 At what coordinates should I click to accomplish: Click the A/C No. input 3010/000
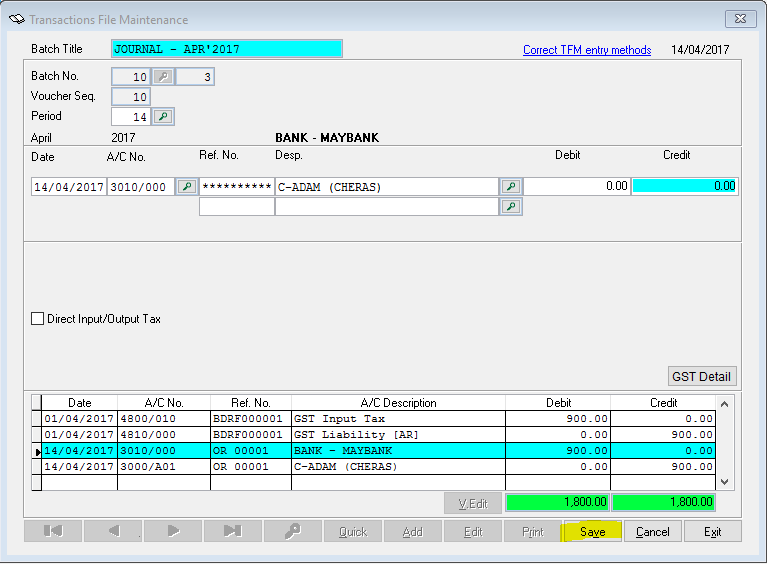tap(141, 187)
